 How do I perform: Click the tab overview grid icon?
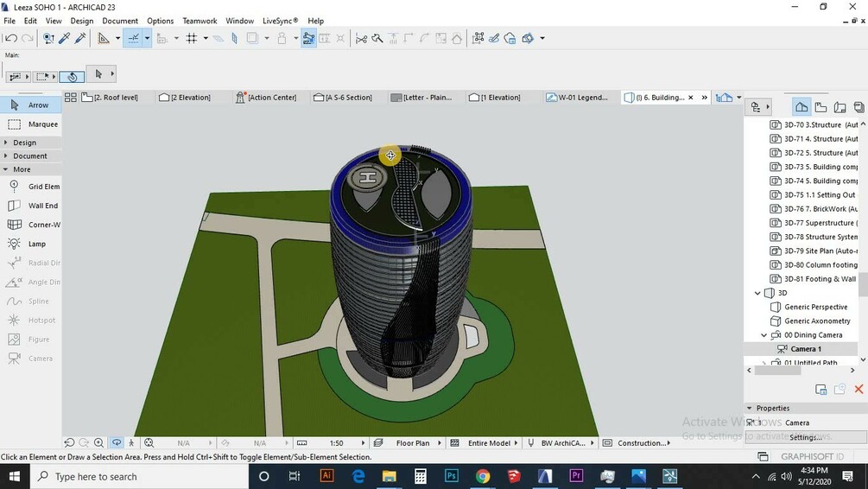tap(70, 98)
